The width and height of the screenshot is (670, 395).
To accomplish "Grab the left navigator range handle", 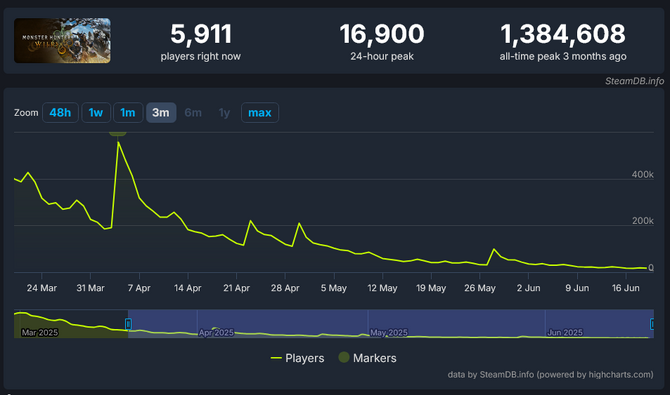I will point(128,324).
